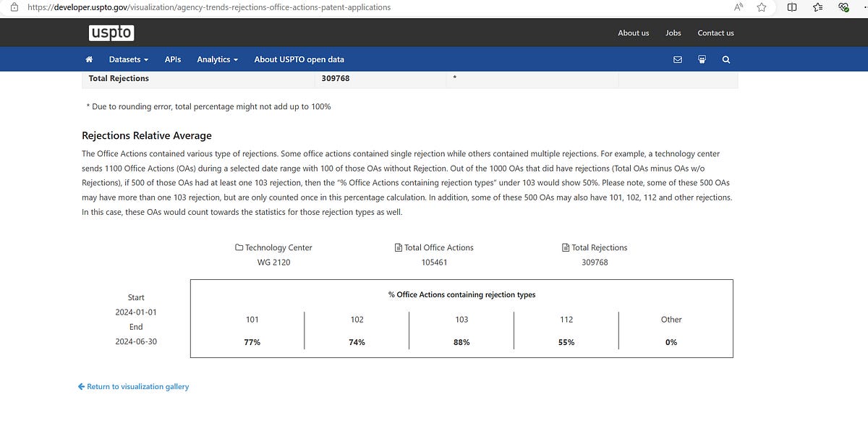Toggle the favorites star for this page
The width and height of the screenshot is (868, 434).
pos(761,7)
